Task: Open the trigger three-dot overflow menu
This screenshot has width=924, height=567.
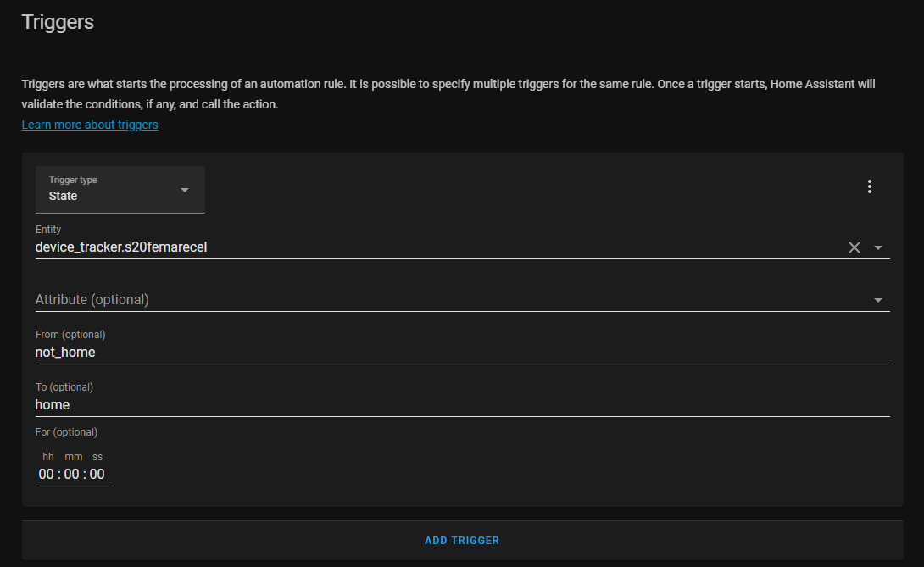Action: pos(869,187)
